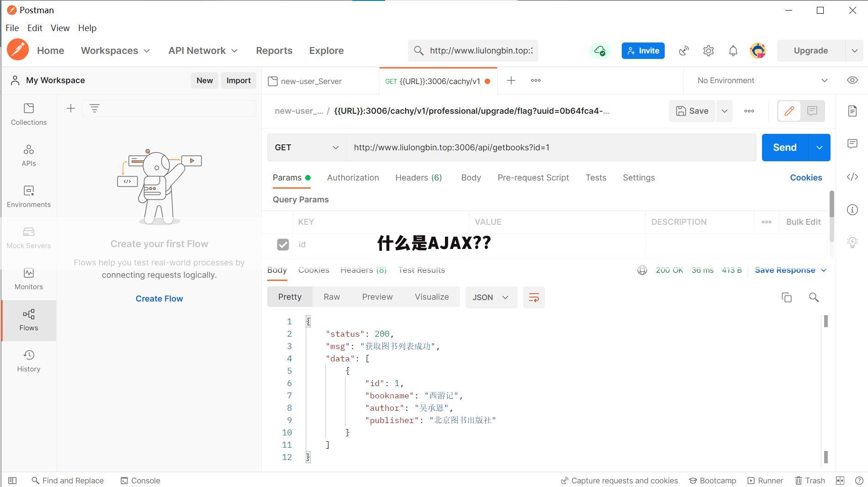Search the response using magnifier icon
Image resolution: width=868 pixels, height=487 pixels.
813,297
